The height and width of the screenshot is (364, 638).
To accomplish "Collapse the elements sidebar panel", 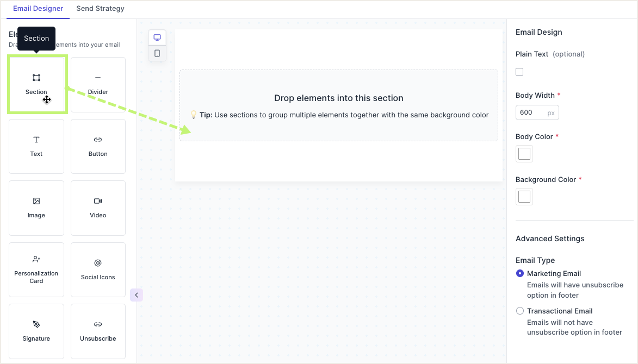I will [137, 295].
